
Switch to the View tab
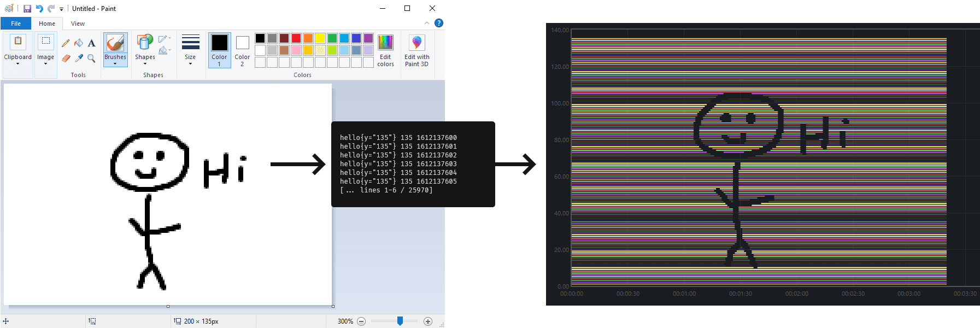[78, 24]
